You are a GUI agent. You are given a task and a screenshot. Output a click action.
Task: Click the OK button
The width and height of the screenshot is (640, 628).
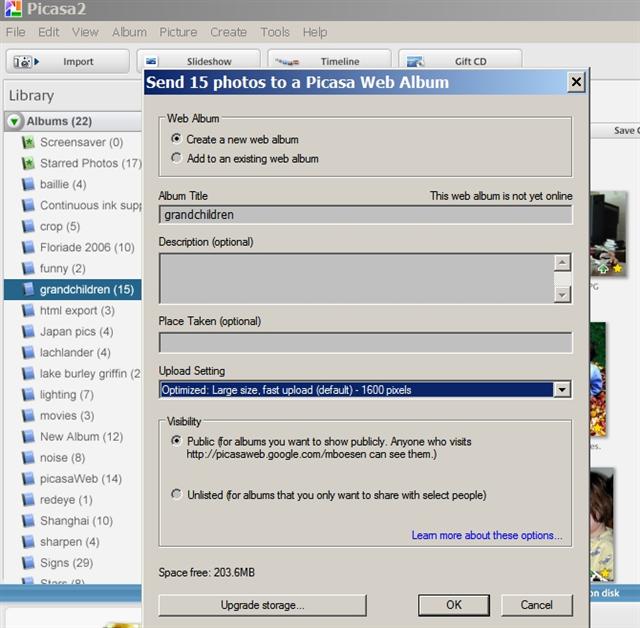pos(454,605)
